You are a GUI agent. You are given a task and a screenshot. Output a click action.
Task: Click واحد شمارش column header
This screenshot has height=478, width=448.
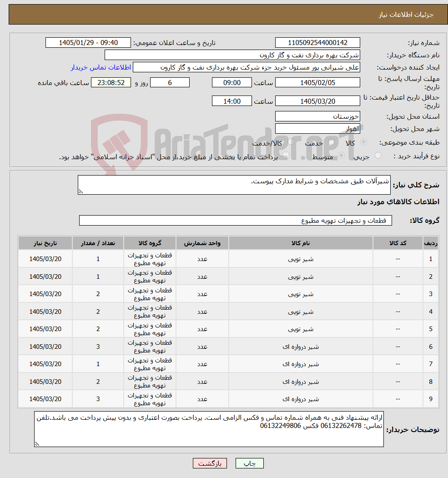click(x=202, y=243)
